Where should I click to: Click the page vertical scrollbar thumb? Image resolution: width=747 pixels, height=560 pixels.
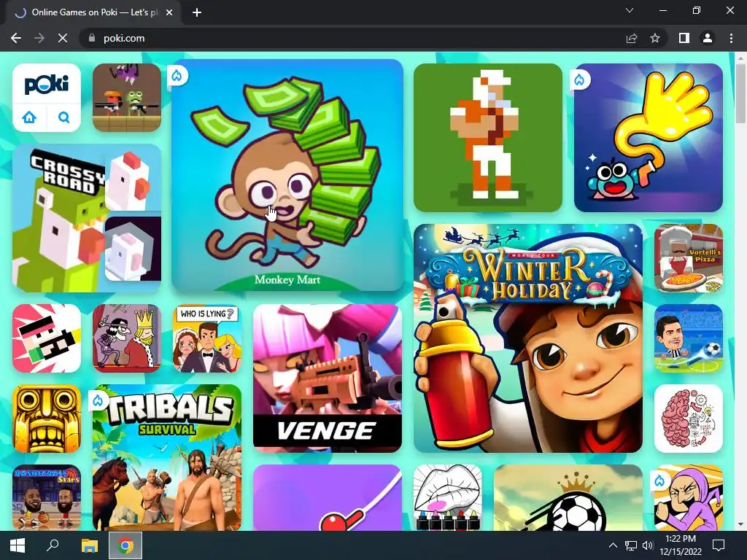[740, 93]
